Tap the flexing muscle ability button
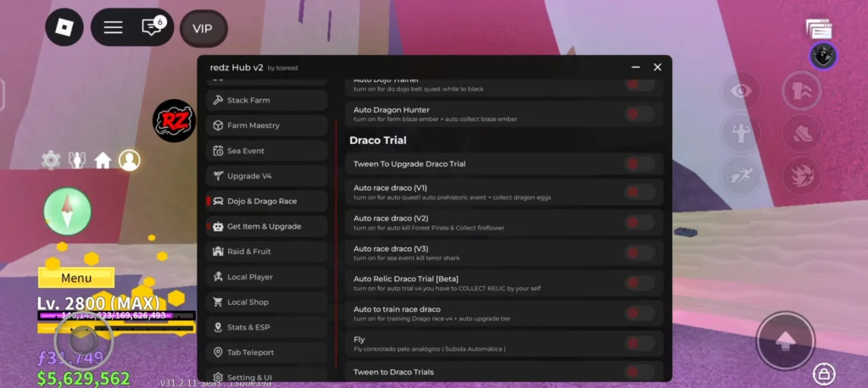 tap(740, 133)
